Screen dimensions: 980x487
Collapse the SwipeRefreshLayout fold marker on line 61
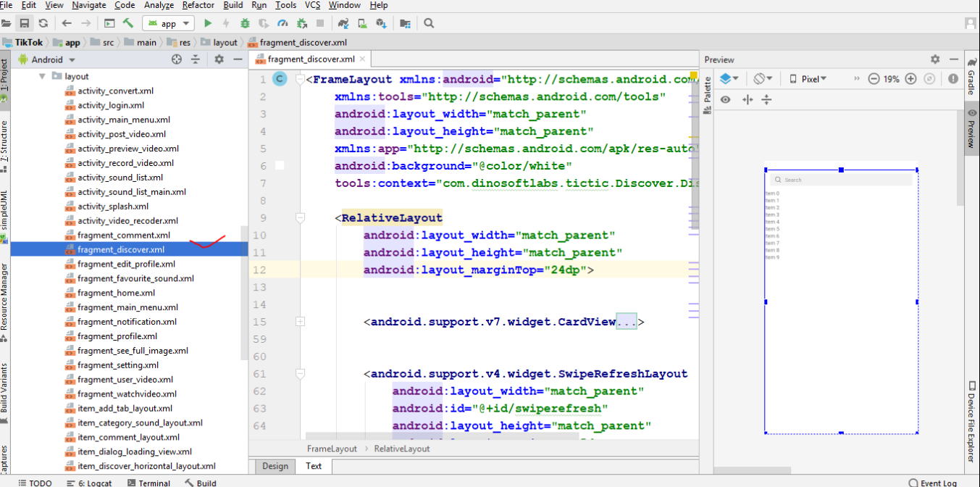(x=301, y=374)
